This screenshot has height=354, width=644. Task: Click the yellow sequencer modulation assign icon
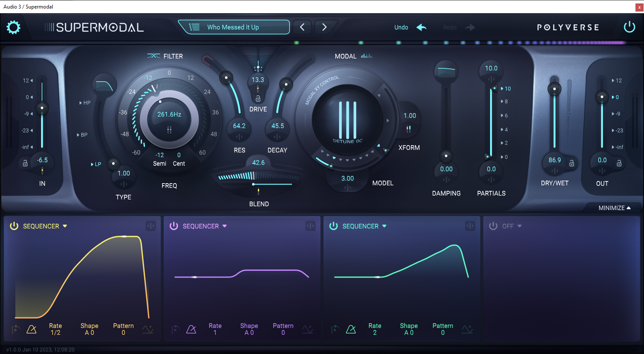(x=151, y=226)
